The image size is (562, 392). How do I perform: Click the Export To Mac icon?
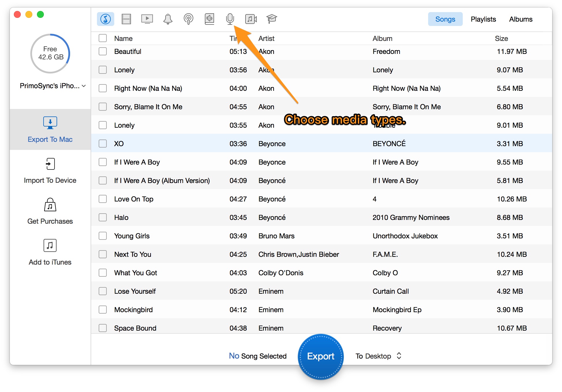click(x=50, y=123)
